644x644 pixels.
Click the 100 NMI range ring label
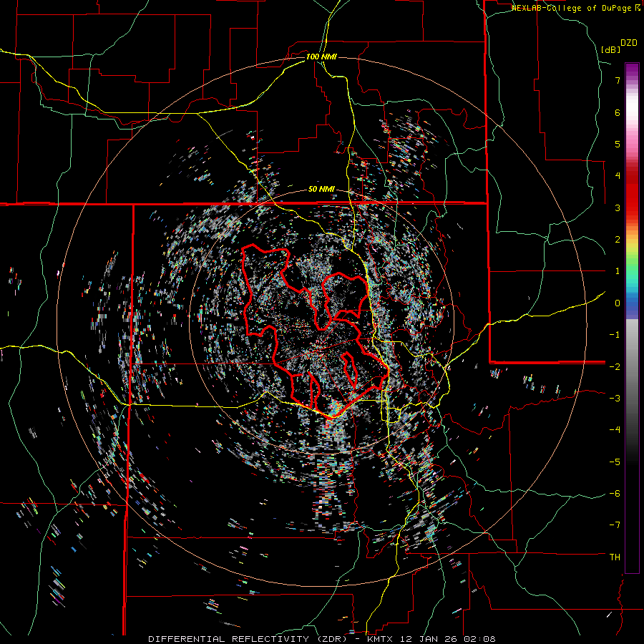click(x=321, y=57)
